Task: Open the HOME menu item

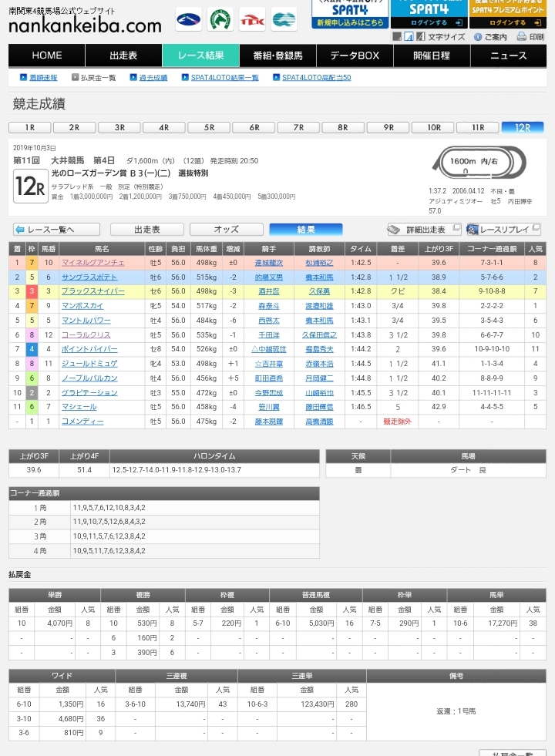Action: tap(47, 55)
